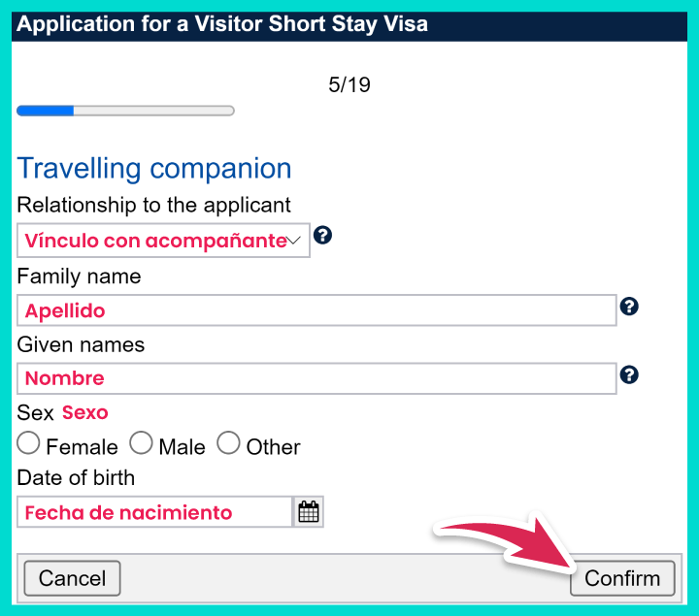Click the Travelling companion section heading
The width and height of the screenshot is (699, 616).
point(154,169)
